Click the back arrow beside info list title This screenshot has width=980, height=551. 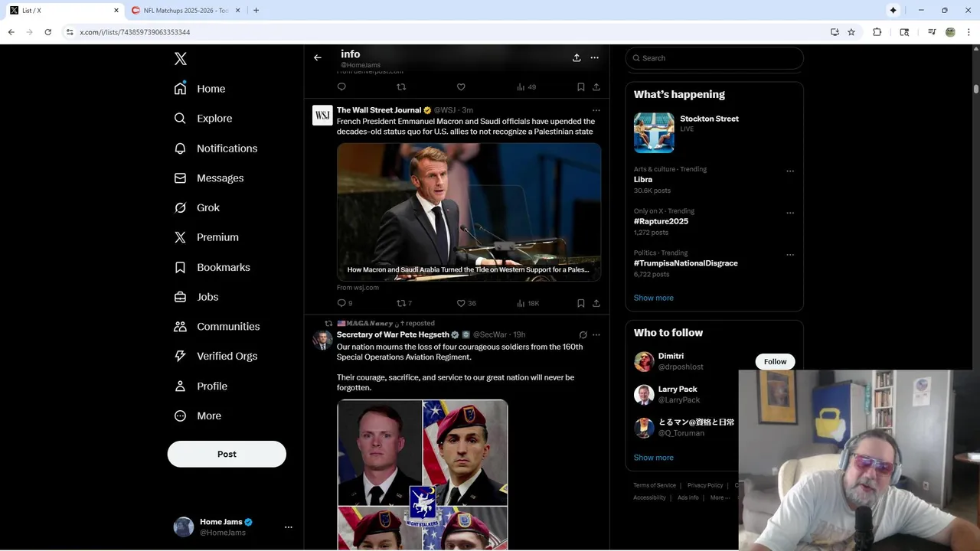(x=317, y=57)
